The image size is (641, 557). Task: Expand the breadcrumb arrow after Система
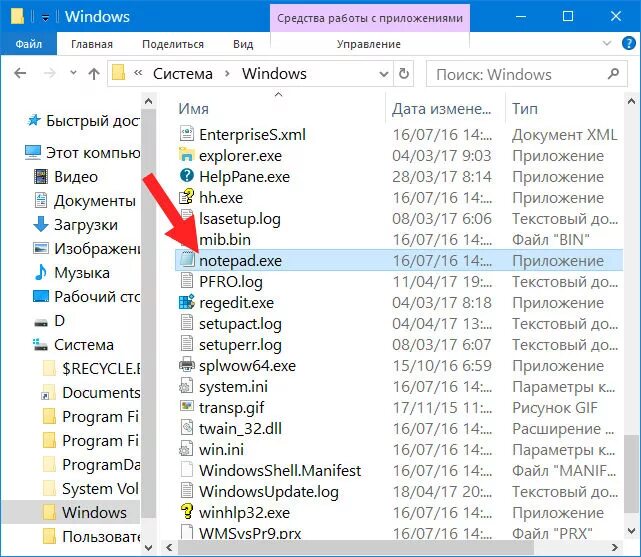point(227,74)
